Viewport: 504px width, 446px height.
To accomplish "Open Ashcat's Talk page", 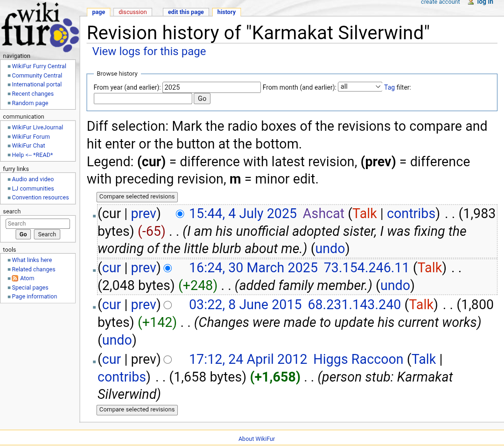I will point(364,214).
